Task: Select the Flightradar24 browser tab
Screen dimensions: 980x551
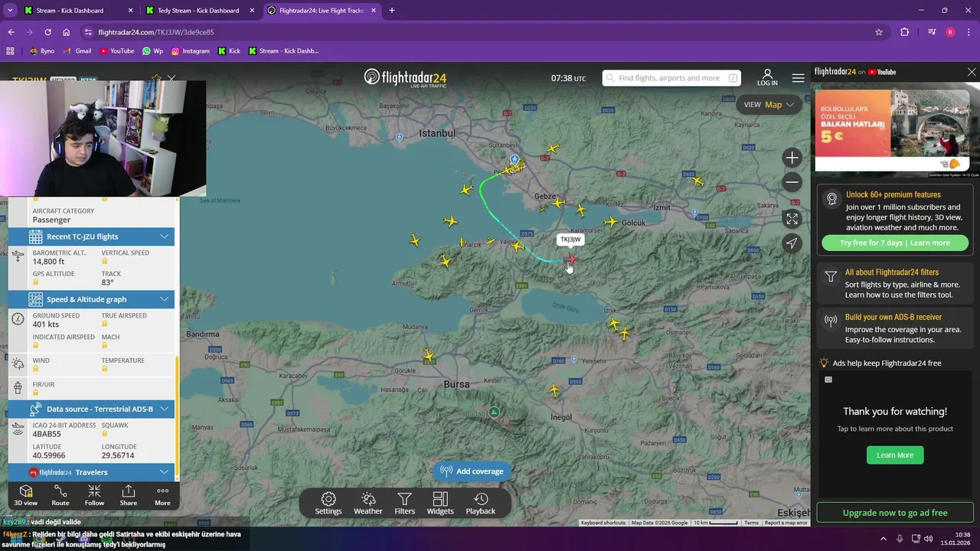Action: click(x=321, y=11)
